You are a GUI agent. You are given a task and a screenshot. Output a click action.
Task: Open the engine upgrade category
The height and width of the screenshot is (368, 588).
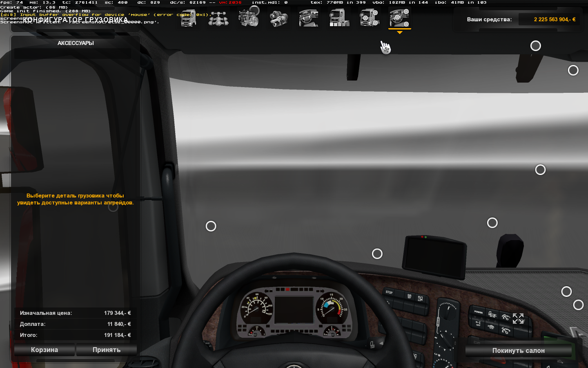pyautogui.click(x=249, y=18)
